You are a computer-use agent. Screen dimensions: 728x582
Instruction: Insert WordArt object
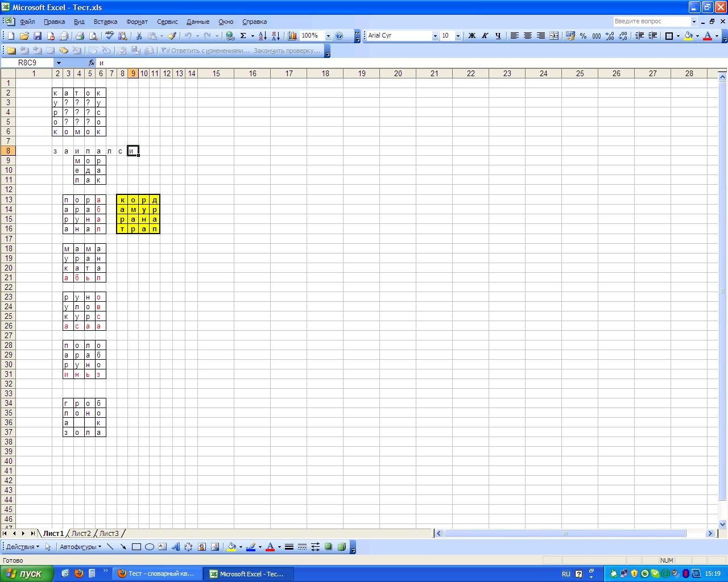click(176, 547)
